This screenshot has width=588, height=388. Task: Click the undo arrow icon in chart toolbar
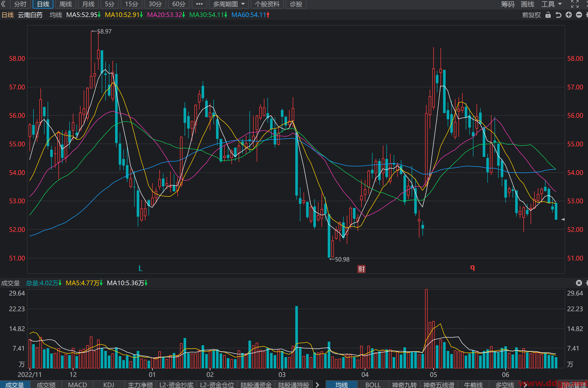[x=558, y=15]
